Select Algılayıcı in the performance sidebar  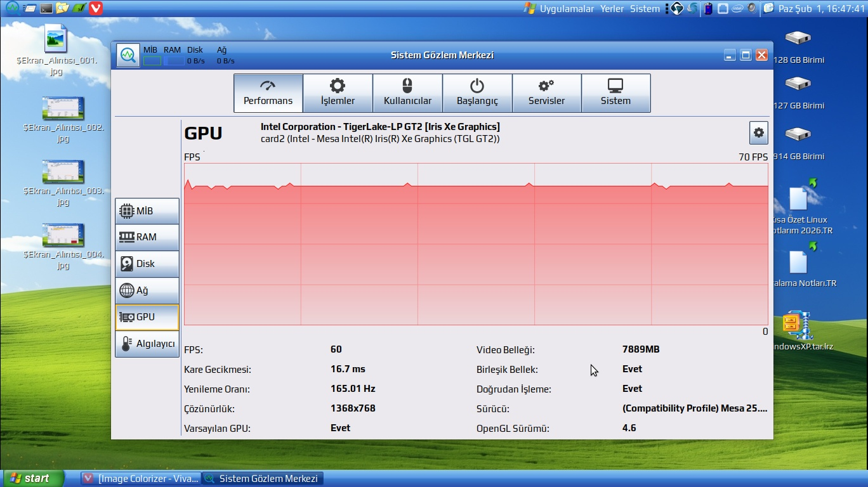(147, 344)
